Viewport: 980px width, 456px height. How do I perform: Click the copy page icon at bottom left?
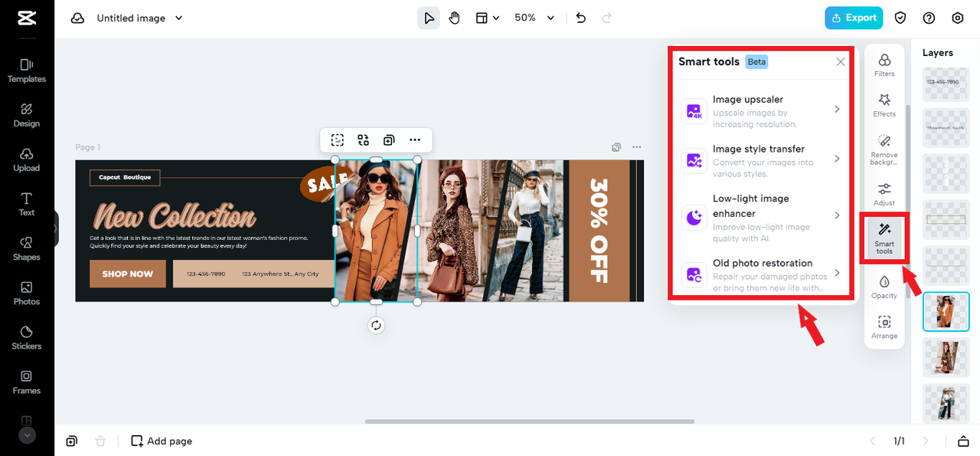tap(71, 441)
